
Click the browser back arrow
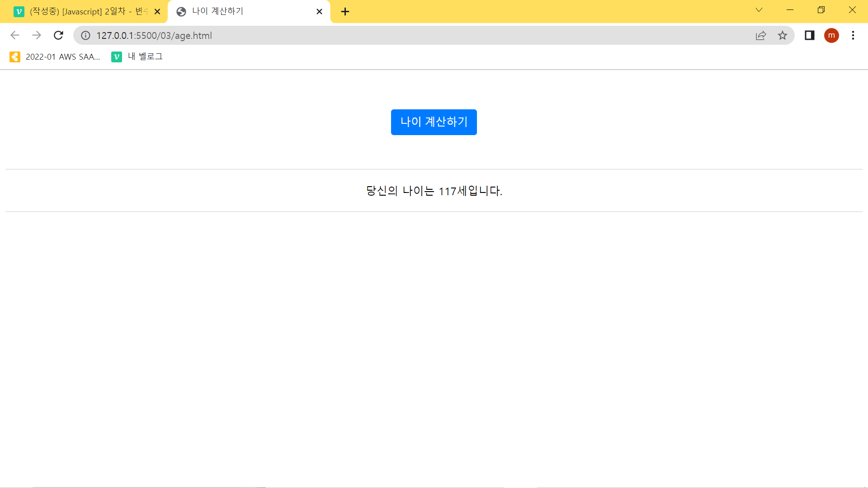click(15, 35)
